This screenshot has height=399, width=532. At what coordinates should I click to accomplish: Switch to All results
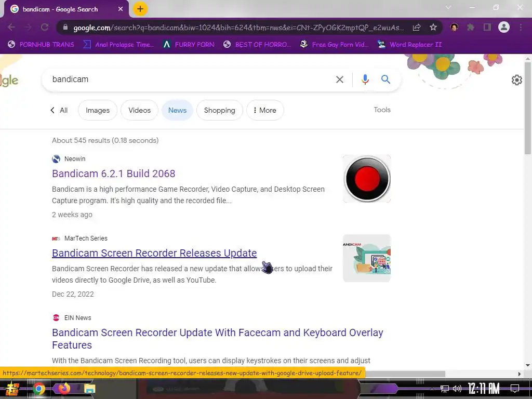[59, 110]
